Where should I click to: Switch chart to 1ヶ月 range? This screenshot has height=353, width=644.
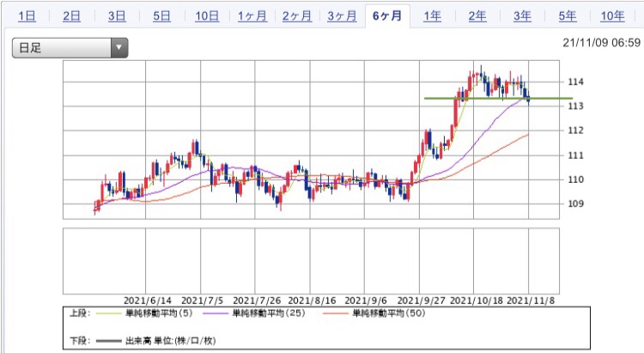click(x=252, y=16)
